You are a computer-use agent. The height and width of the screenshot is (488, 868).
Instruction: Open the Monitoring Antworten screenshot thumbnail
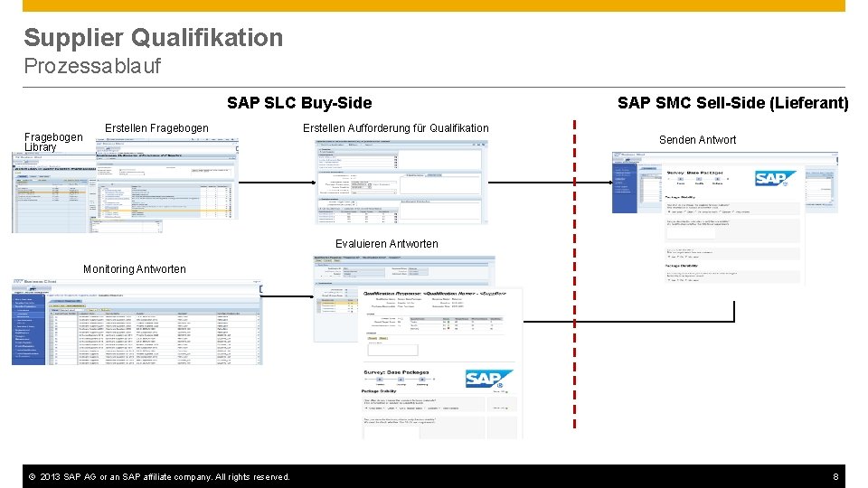(137, 322)
